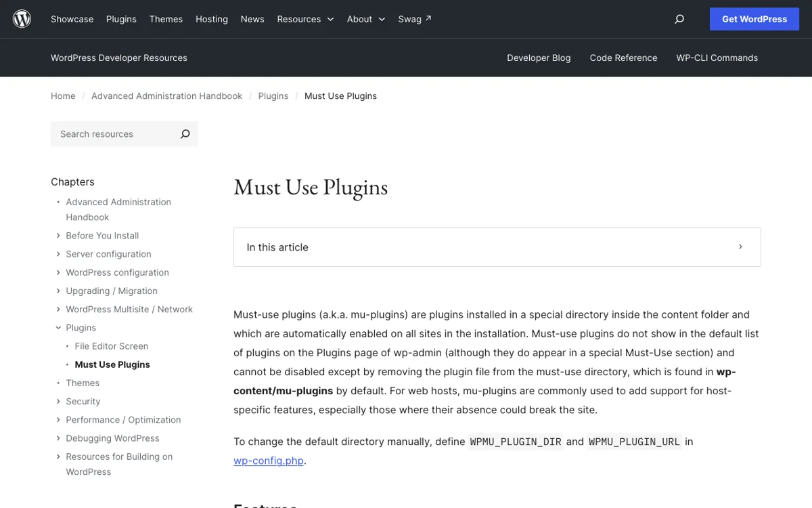Open the Plugins chapter link in sidebar
Viewport: 812px width, 508px height.
(x=81, y=328)
